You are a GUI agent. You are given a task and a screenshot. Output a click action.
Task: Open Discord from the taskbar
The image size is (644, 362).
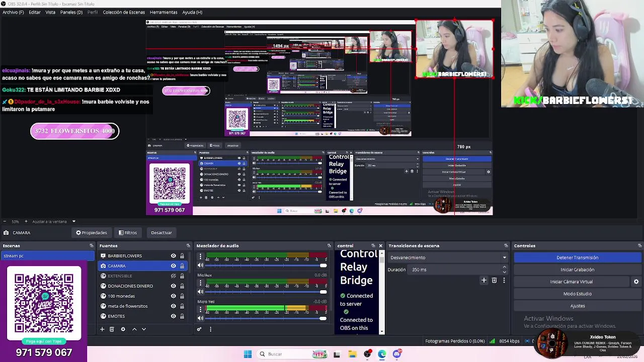397,354
